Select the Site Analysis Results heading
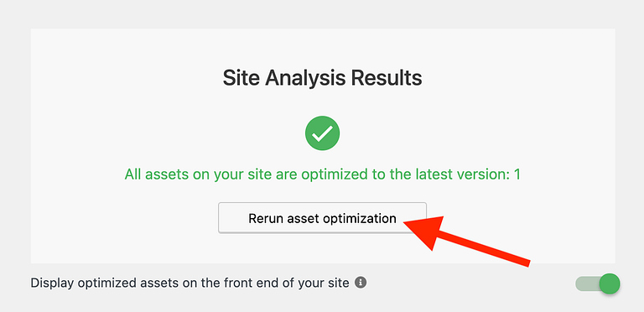This screenshot has height=312, width=644. point(322,78)
